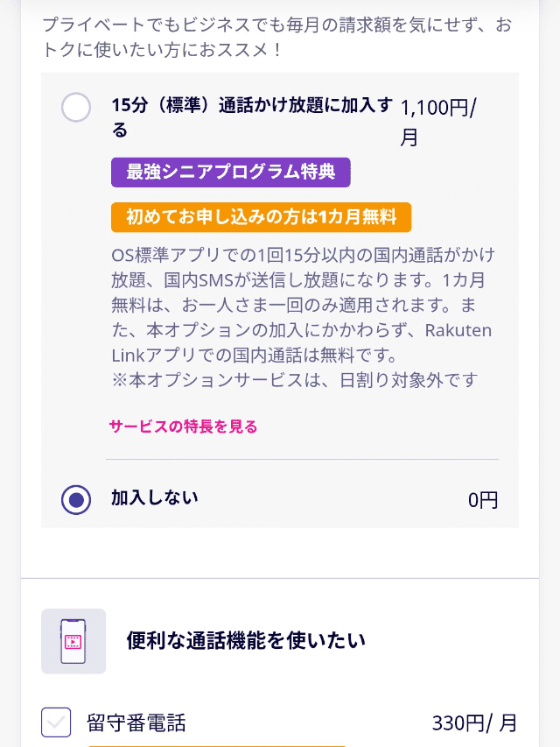
Task: Click the プライベートでもビジネスでも intro paragraph
Action: coord(277,37)
